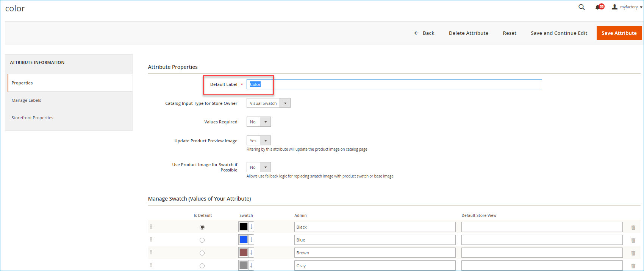Edit the Admin field containing Blue
This screenshot has width=644, height=271.
(375, 240)
